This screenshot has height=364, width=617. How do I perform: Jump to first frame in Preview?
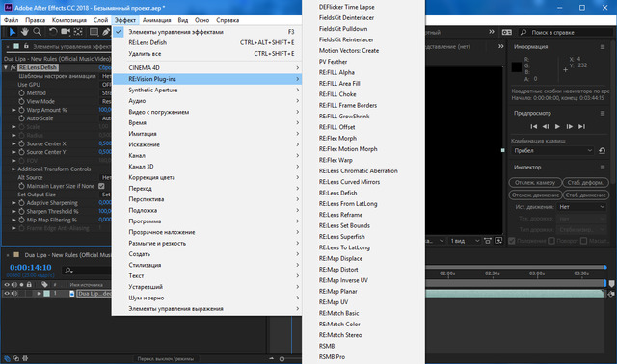point(533,126)
